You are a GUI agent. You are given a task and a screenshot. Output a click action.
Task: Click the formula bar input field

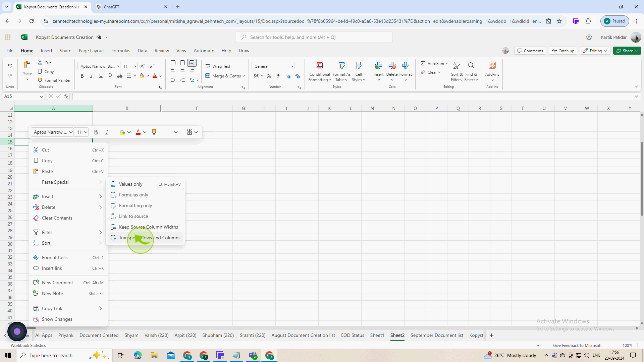point(352,97)
